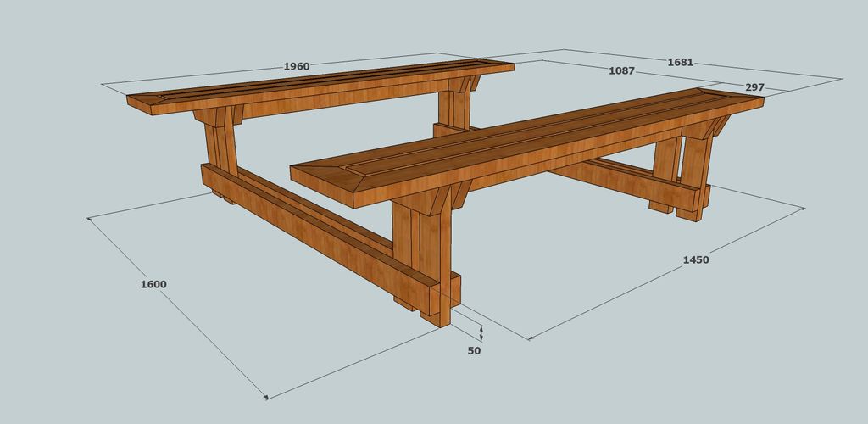This screenshot has width=868, height=424.
Task: Click the rear bench right leg
Action: pyautogui.click(x=455, y=109)
